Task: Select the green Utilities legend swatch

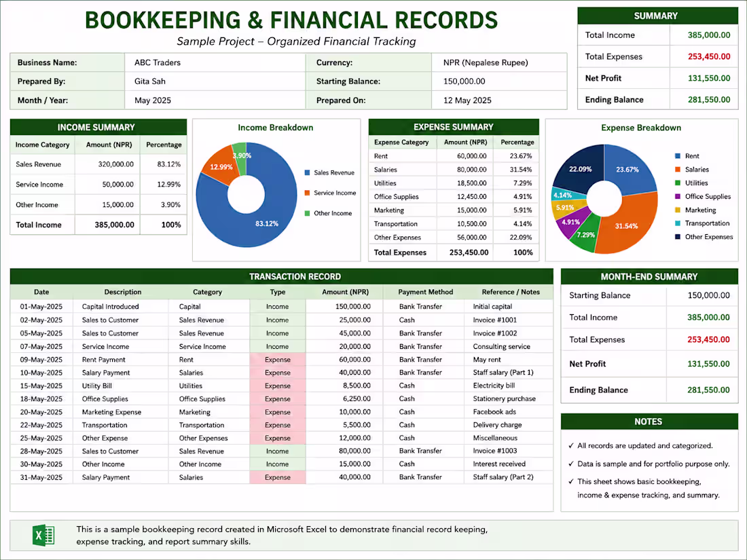Action: click(x=678, y=183)
